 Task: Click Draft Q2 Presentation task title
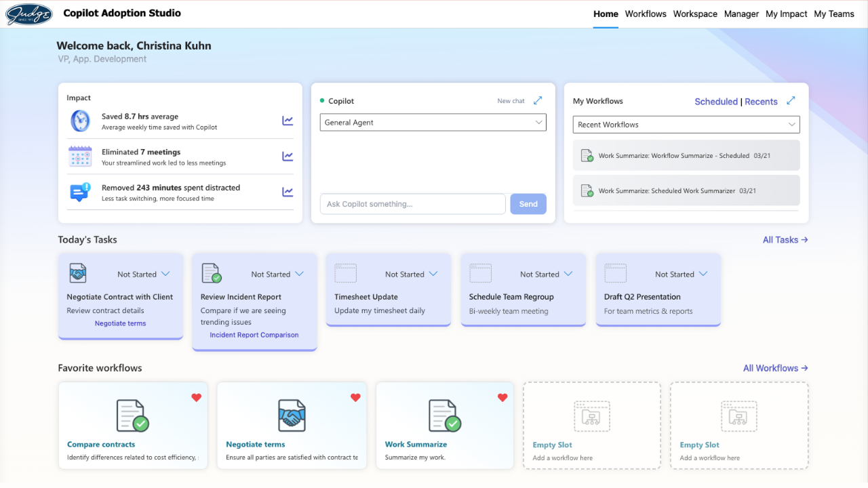pos(642,297)
